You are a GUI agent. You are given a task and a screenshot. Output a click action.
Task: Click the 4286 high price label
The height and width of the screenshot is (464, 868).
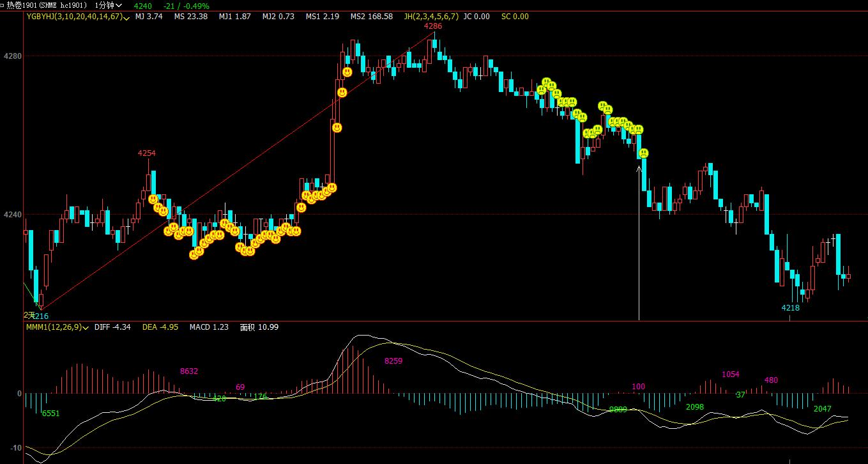pyautogui.click(x=433, y=26)
